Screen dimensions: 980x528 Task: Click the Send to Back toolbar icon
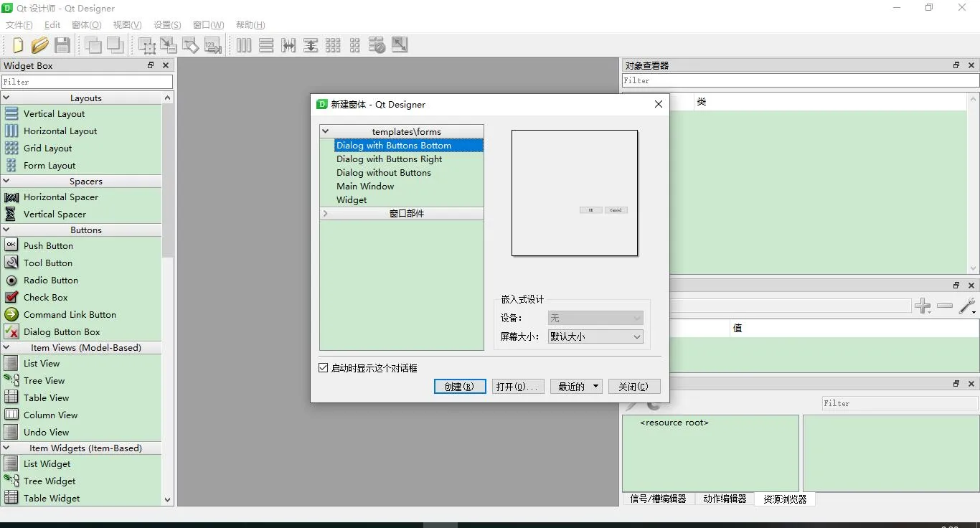[93, 45]
